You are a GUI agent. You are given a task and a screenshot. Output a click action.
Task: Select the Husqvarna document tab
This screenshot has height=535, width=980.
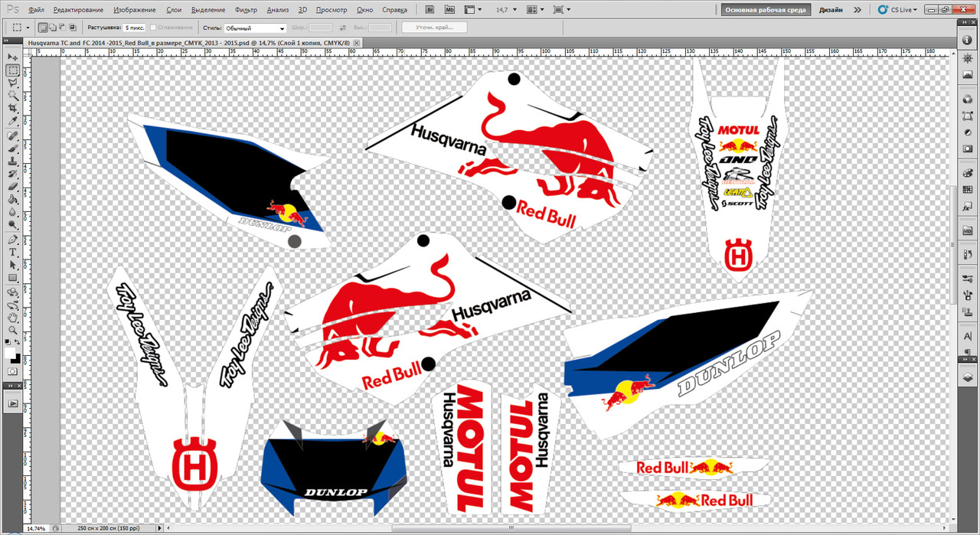(191, 44)
